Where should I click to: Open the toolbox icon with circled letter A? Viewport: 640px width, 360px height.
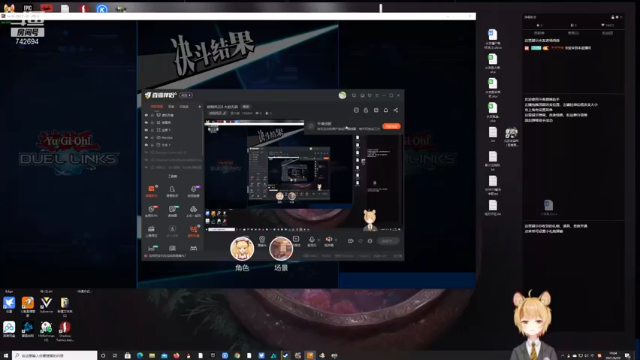pyautogui.click(x=172, y=229)
